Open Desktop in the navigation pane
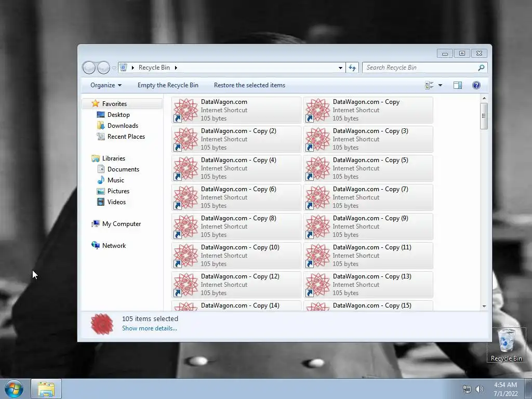532x399 pixels. click(118, 115)
